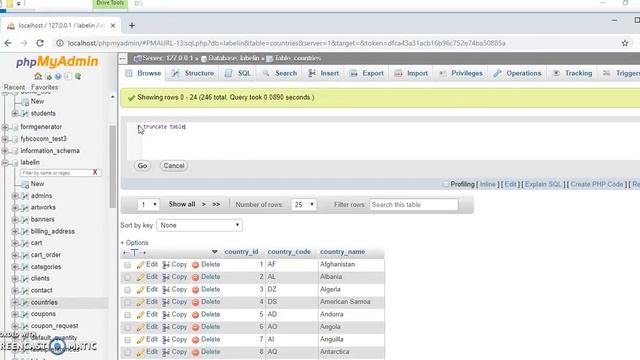Tick the checkbox for Afghanistan row
640x360 pixels.
127,265
